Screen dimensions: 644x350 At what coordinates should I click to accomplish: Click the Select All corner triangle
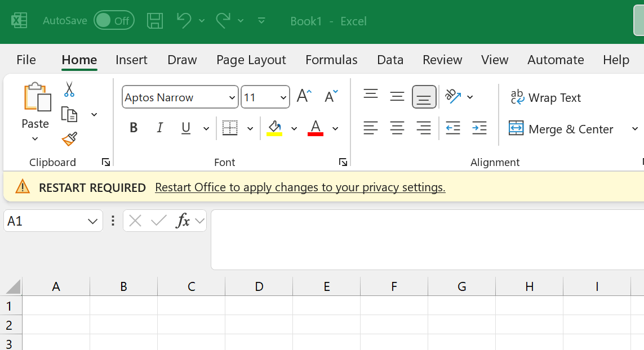(13, 287)
